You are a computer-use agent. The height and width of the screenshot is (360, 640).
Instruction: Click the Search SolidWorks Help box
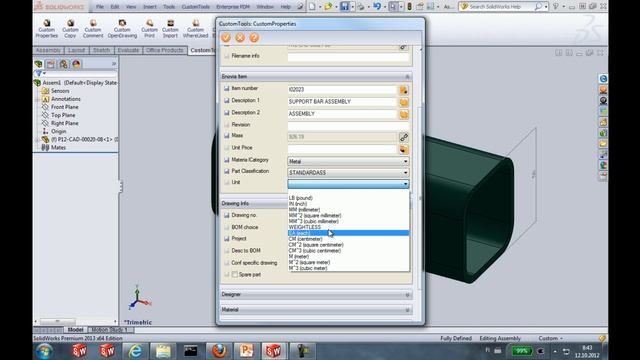(x=501, y=7)
